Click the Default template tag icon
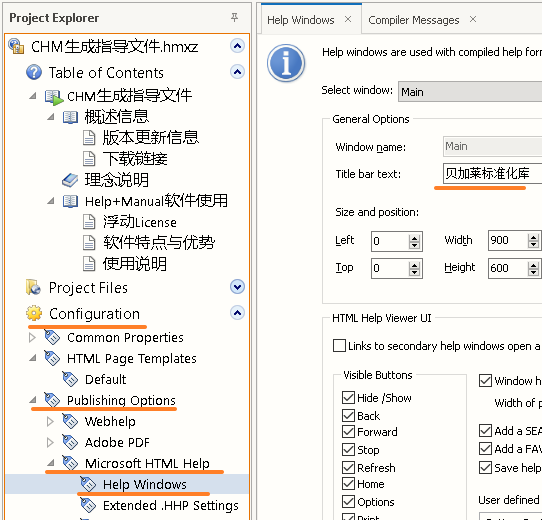The height and width of the screenshot is (520, 542). 70,379
